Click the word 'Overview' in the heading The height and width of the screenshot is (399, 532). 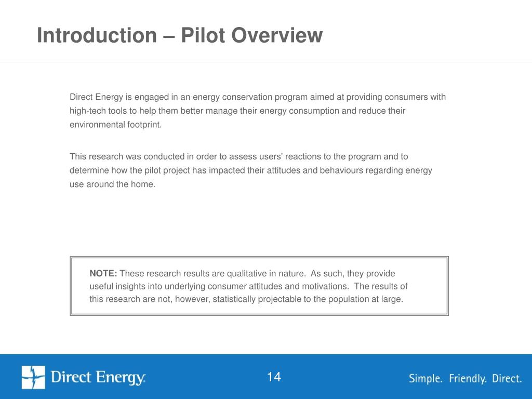coord(276,35)
